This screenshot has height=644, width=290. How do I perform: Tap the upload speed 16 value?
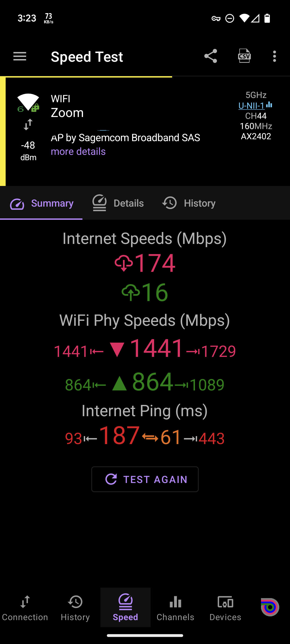pyautogui.click(x=155, y=292)
